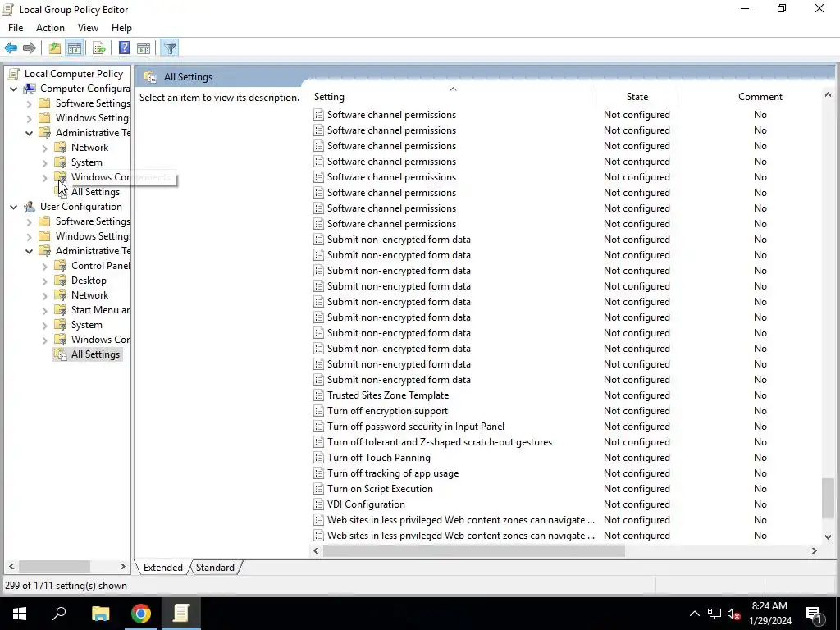Select 'Turn off tolerant and Z-shaped scratch-out gestures'
Screen dimensions: 840x630
[x=440, y=442]
